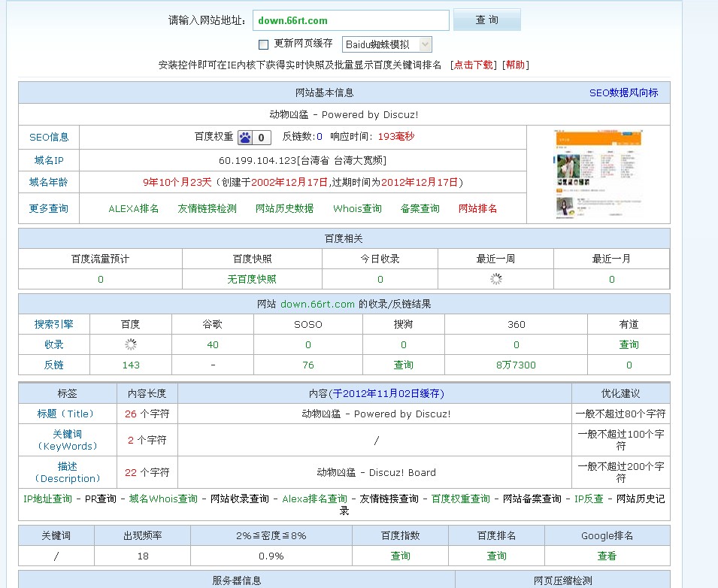
Task: Click the website preview thumbnail
Action: [598, 174]
